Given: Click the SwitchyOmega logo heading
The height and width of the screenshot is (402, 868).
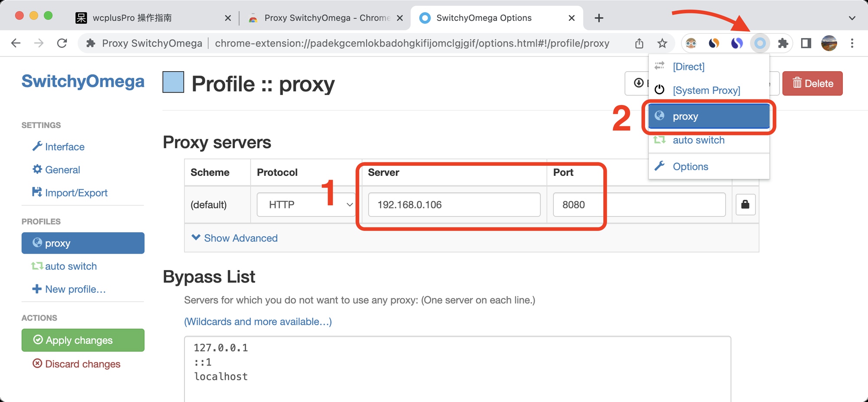Looking at the screenshot, I should (x=83, y=81).
